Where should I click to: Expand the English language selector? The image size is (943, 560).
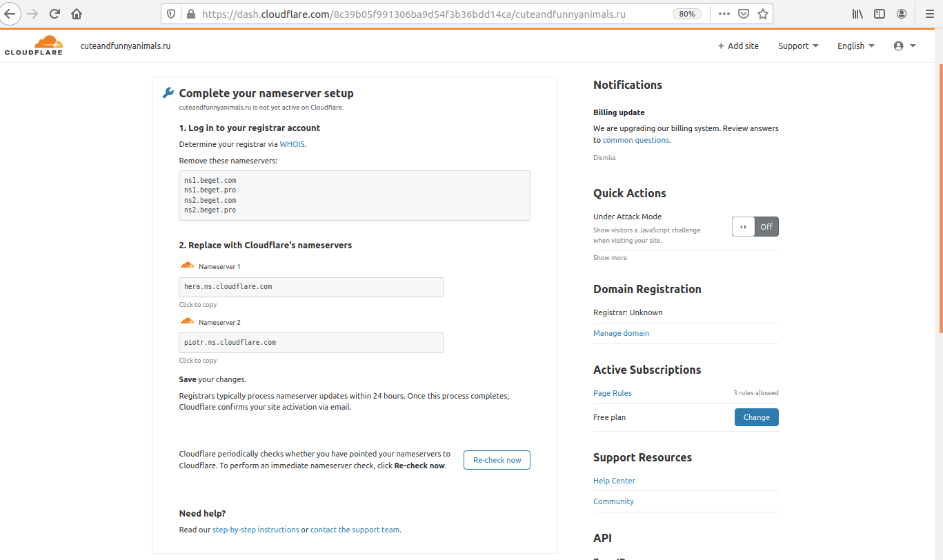coord(855,46)
